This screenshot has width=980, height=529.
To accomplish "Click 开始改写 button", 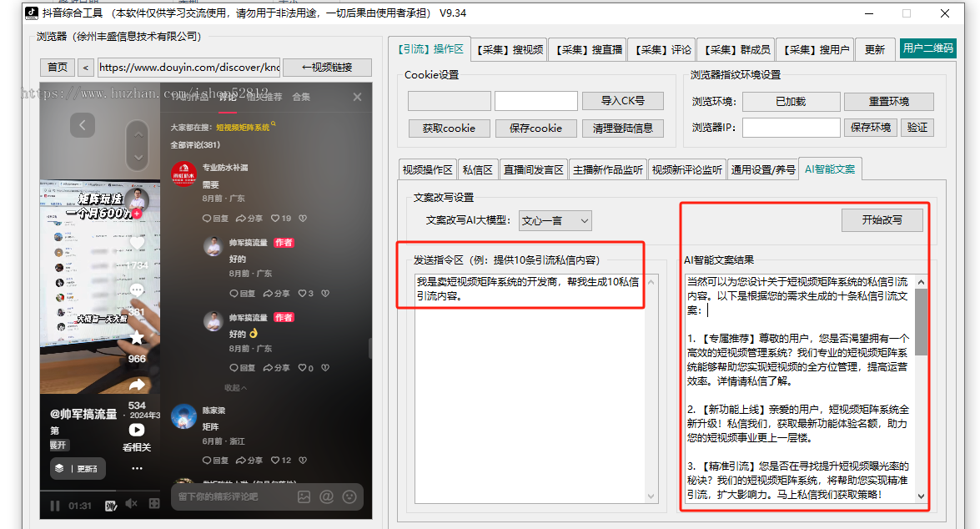I will coord(882,220).
